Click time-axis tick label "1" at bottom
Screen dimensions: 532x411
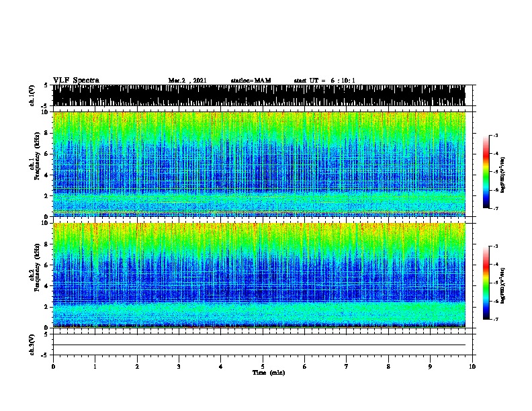(95, 366)
